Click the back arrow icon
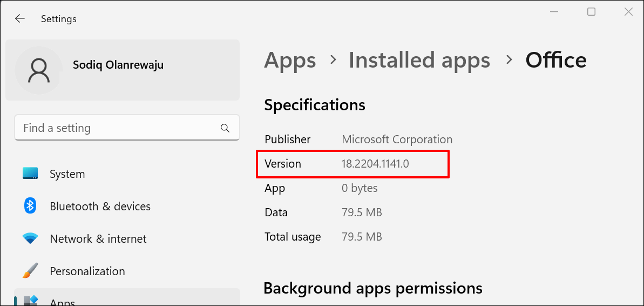Screen dimensions: 644x306 pyautogui.click(x=20, y=18)
